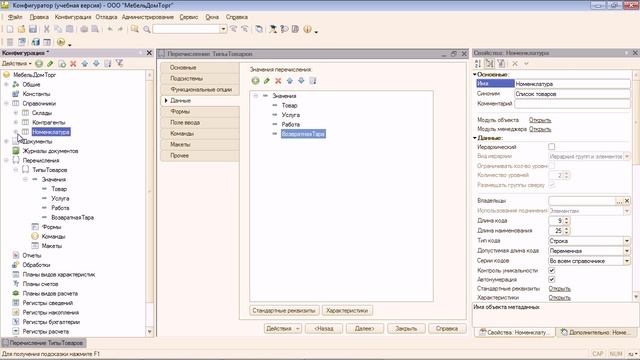The width and height of the screenshot is (640, 360).
Task: Delete selected object in Конфигурация panel
Action: click(x=73, y=64)
